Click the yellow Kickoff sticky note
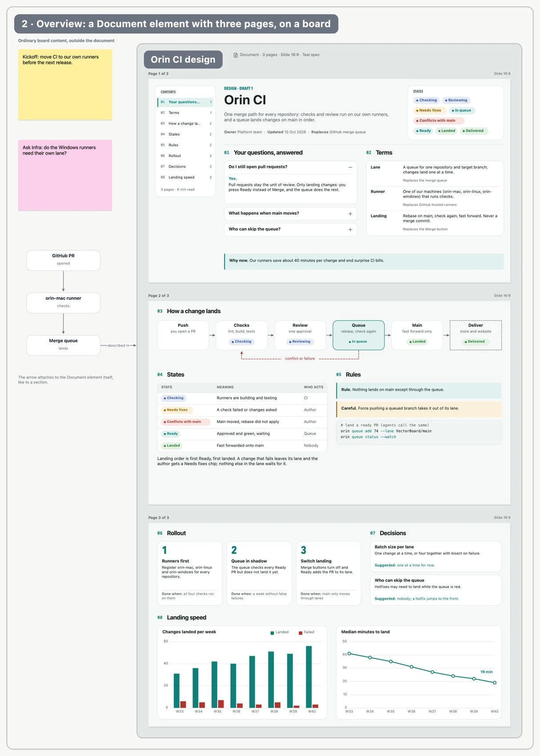Viewport: 540px width, 756px height. click(x=65, y=84)
